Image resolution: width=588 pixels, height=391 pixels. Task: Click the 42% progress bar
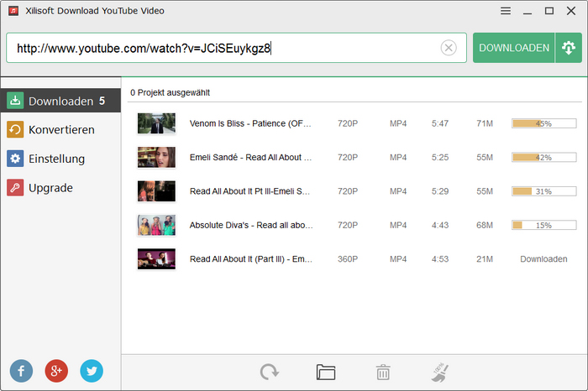pos(543,157)
